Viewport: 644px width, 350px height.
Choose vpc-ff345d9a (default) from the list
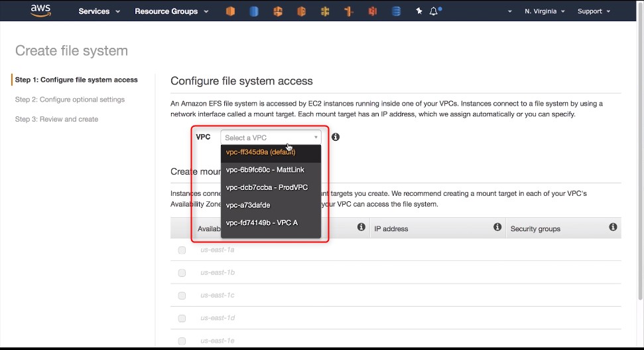(x=271, y=152)
